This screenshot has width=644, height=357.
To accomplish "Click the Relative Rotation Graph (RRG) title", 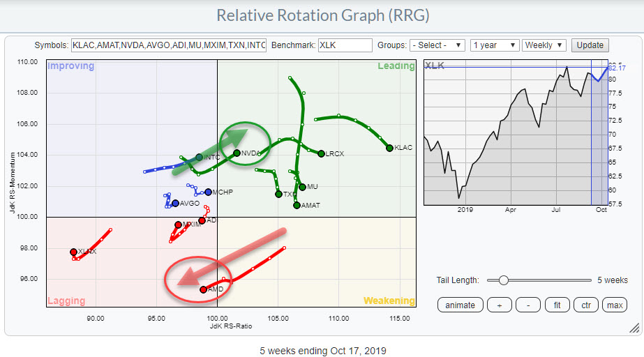I will [323, 15].
